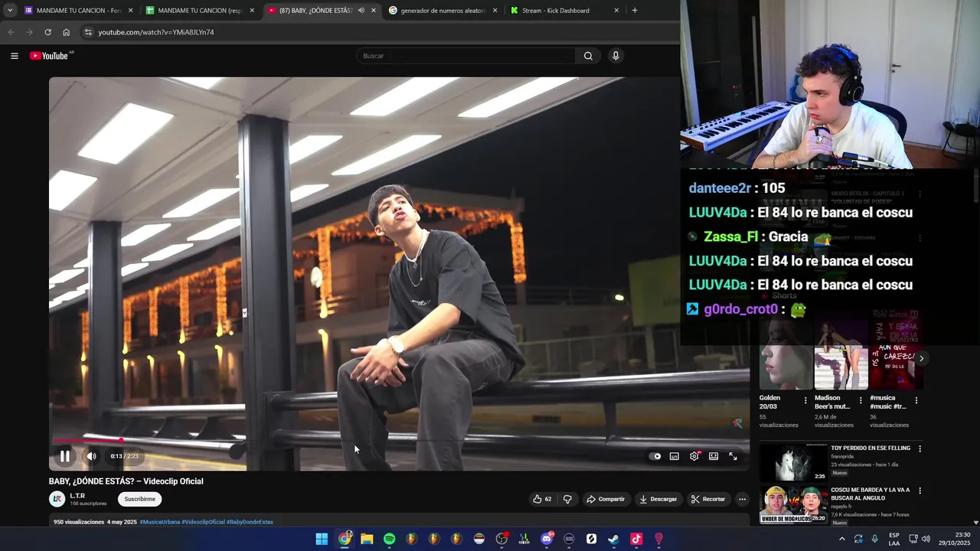Reload the page with the refresh icon

pyautogui.click(x=47, y=32)
